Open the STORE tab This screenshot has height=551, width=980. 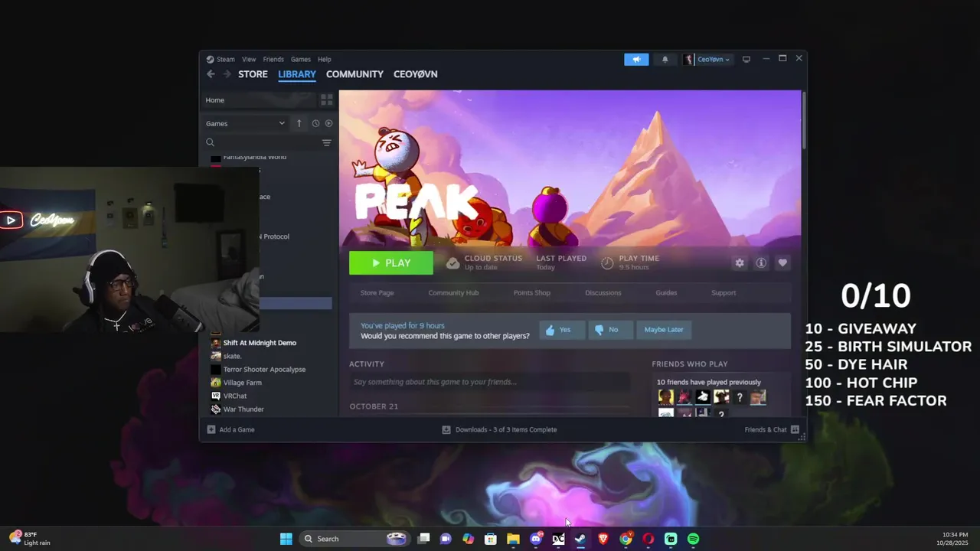pyautogui.click(x=253, y=74)
